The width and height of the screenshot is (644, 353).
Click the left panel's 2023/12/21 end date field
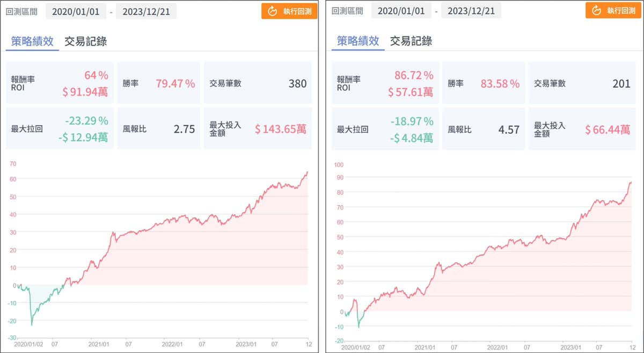click(146, 11)
